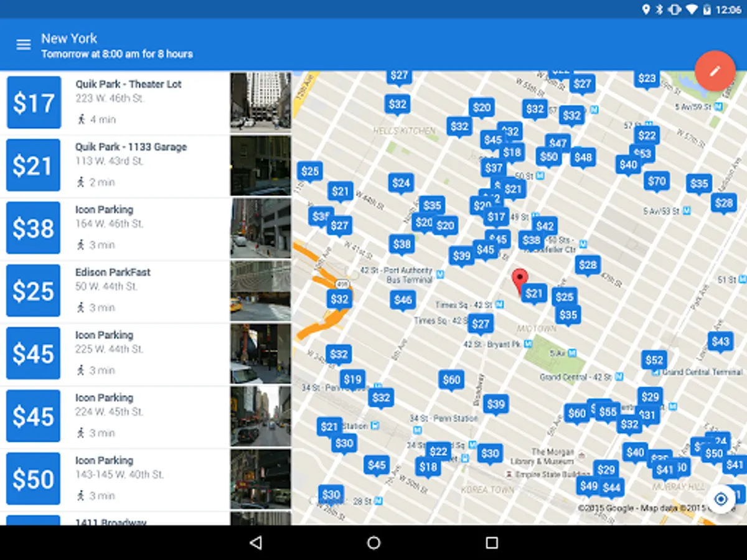The width and height of the screenshot is (747, 560).
Task: Tap the Android home circle button
Action: [x=374, y=543]
